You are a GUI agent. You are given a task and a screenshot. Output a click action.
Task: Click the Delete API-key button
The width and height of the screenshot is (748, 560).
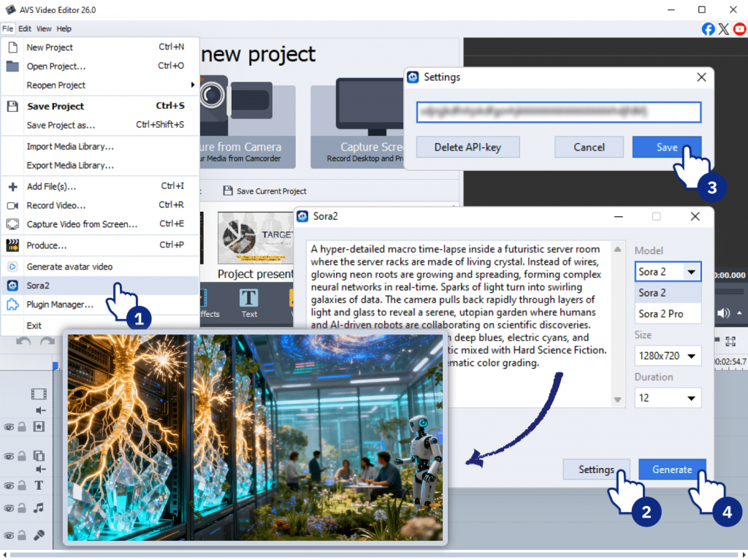(x=467, y=147)
